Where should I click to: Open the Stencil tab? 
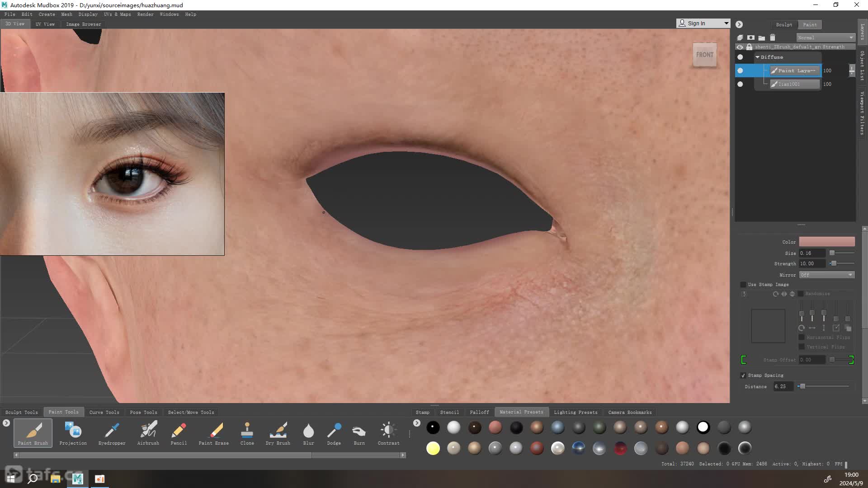click(449, 412)
